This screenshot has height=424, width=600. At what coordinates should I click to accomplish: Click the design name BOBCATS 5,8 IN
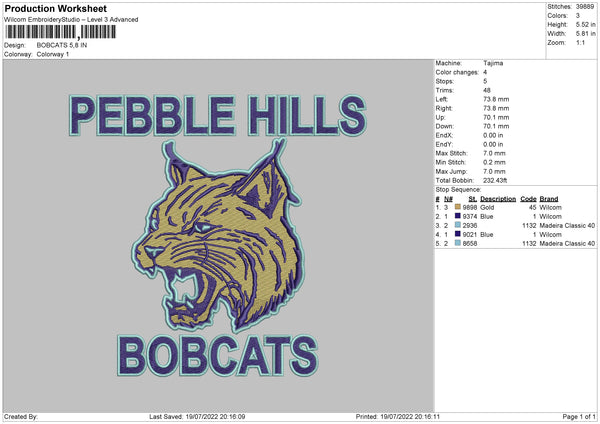[x=62, y=45]
